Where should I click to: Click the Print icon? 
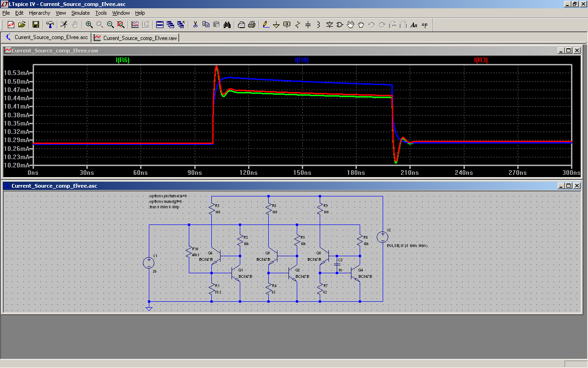pos(252,24)
